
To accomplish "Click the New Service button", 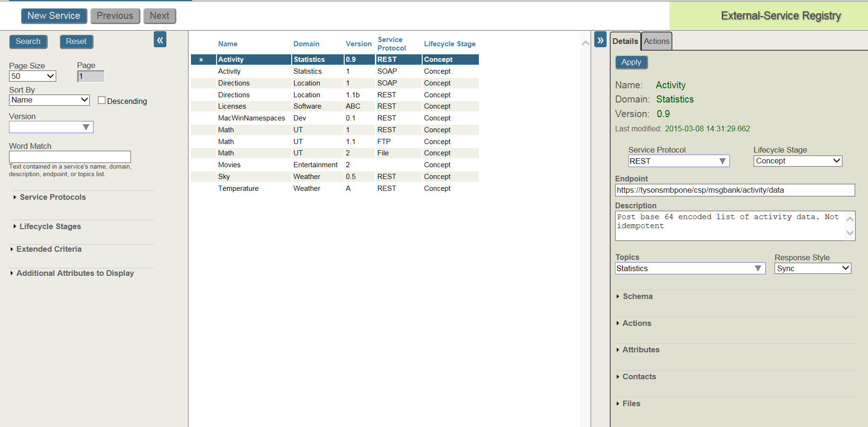I will point(54,16).
